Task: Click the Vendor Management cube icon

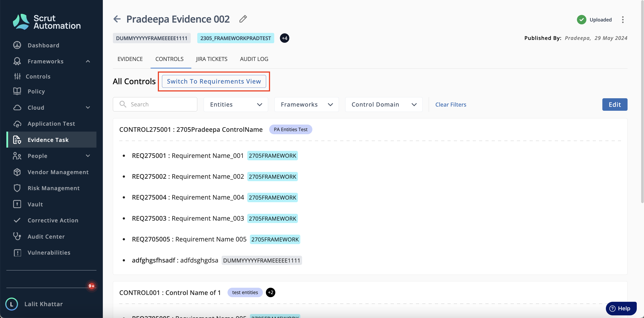Action: coord(17,172)
